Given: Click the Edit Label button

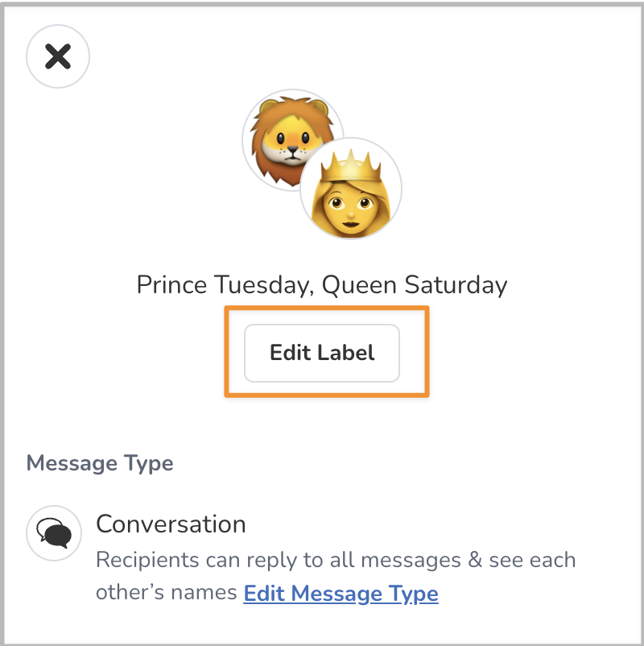Looking at the screenshot, I should pyautogui.click(x=321, y=353).
